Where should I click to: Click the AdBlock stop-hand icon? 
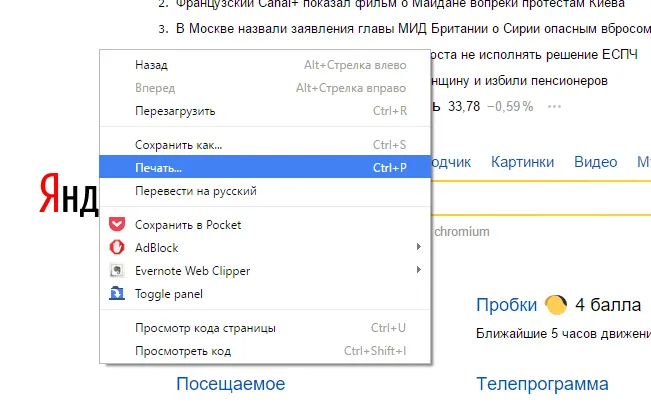pyautogui.click(x=117, y=247)
